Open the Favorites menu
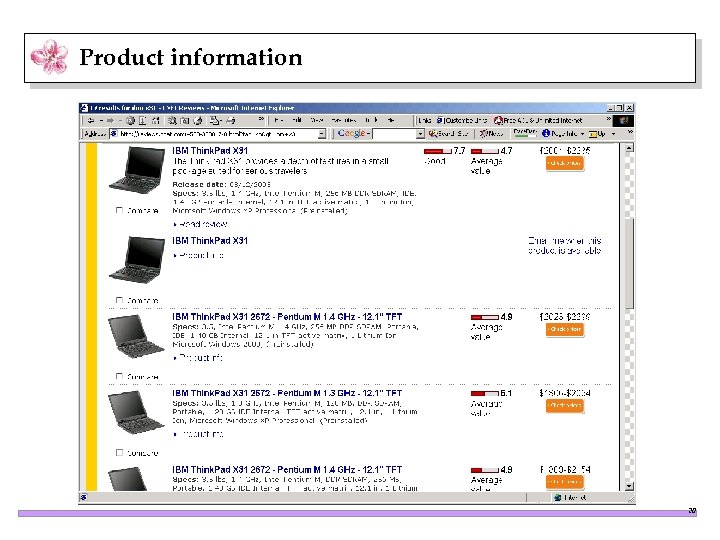The height and width of the screenshot is (540, 720). click(x=343, y=120)
